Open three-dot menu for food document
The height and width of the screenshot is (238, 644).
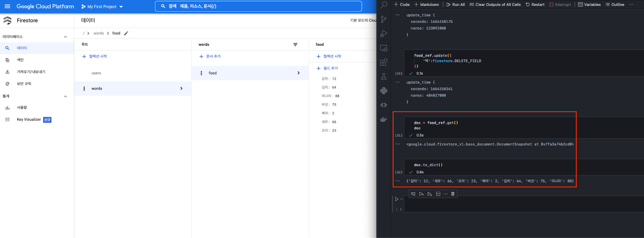click(201, 73)
